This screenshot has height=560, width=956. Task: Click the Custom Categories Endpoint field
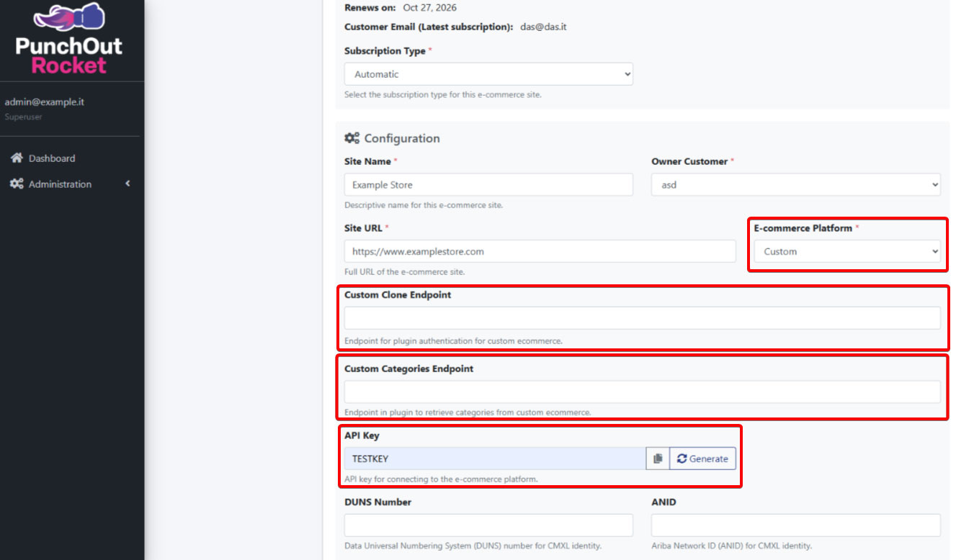point(642,392)
